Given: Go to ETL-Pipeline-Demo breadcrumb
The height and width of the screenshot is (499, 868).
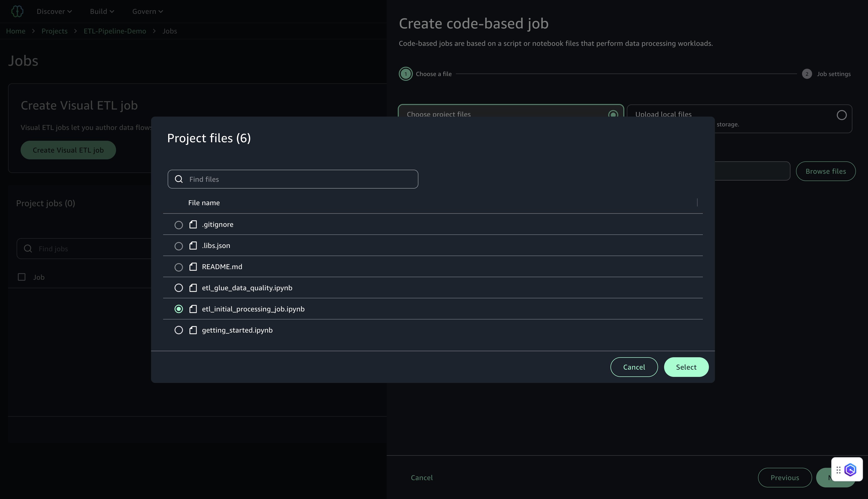Looking at the screenshot, I should click(x=115, y=31).
